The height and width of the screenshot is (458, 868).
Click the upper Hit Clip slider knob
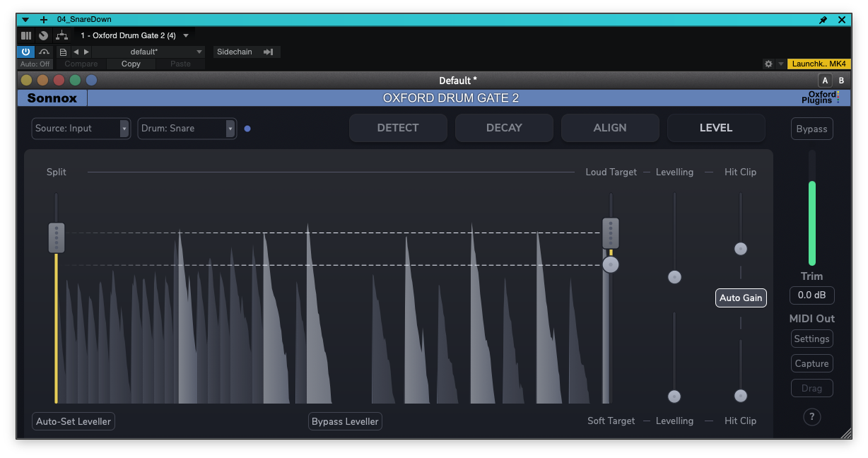740,249
